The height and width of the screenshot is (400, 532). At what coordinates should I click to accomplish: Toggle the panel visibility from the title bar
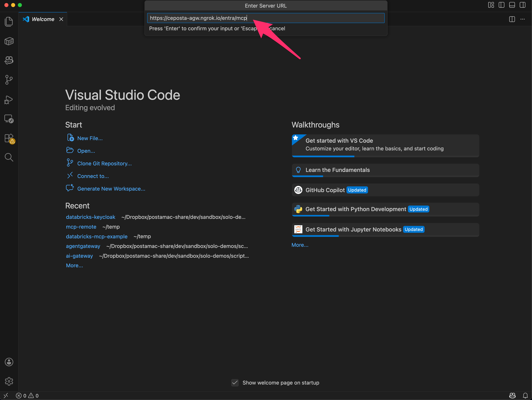click(x=512, y=5)
